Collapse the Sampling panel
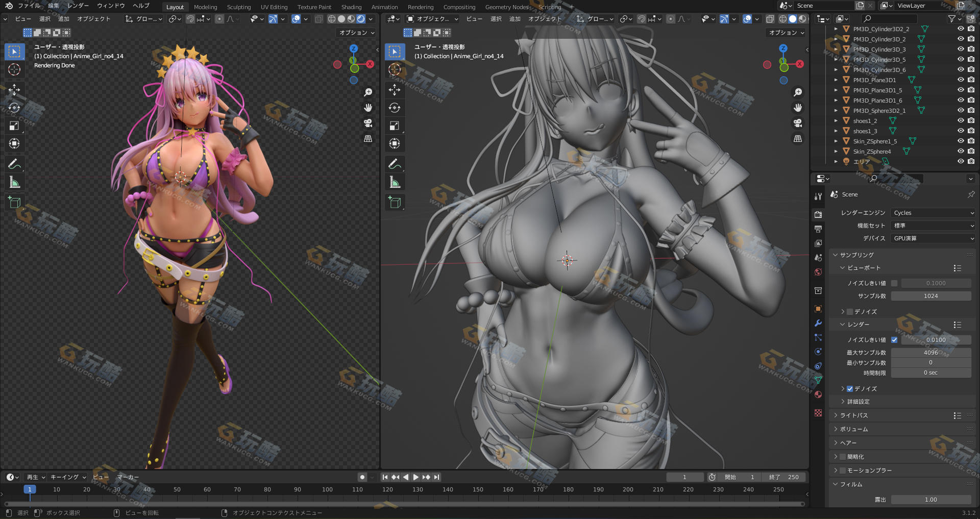Screen dimensions: 980x519 [x=836, y=255]
